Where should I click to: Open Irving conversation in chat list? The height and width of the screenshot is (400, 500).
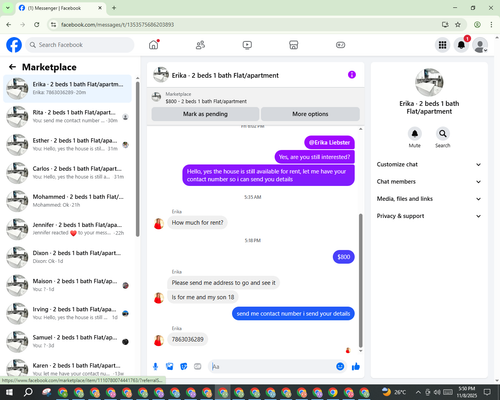pos(68,313)
